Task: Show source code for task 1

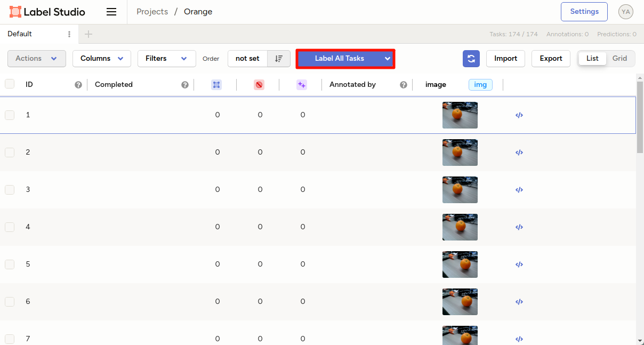Action: [519, 115]
